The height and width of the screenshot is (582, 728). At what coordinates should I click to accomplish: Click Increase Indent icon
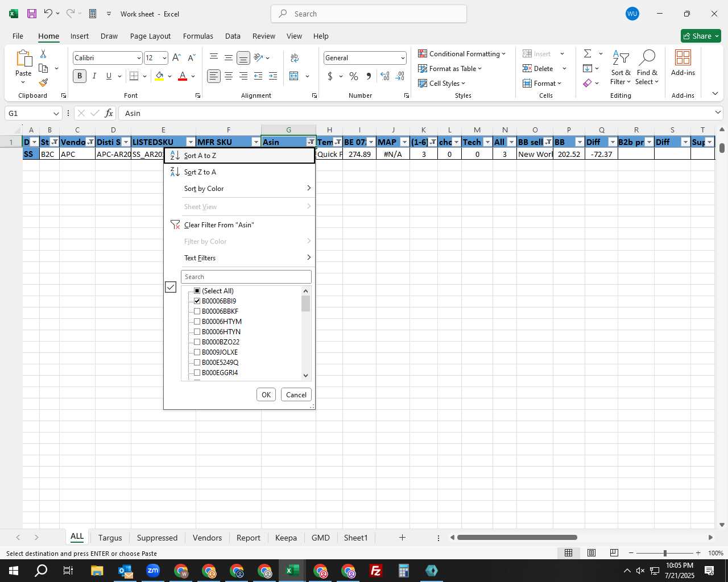273,76
